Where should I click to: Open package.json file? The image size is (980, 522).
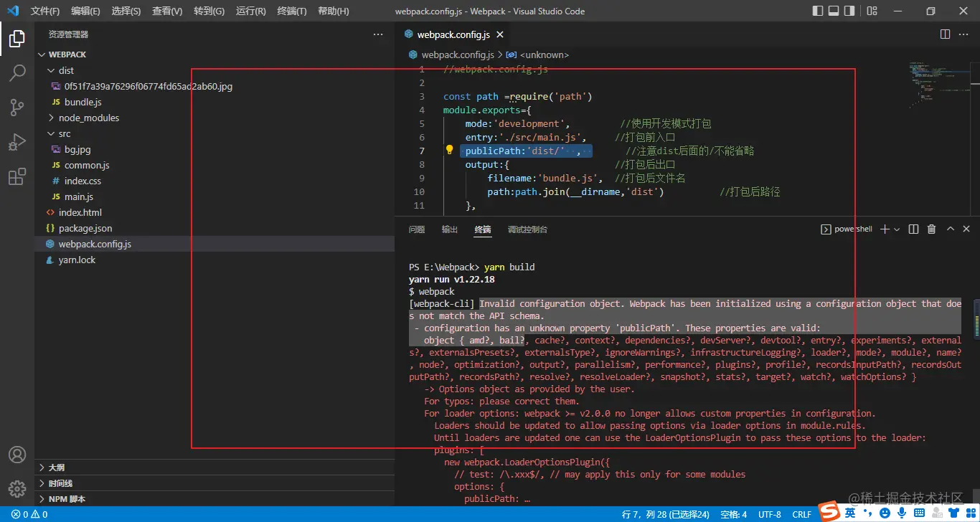(x=215, y=228)
